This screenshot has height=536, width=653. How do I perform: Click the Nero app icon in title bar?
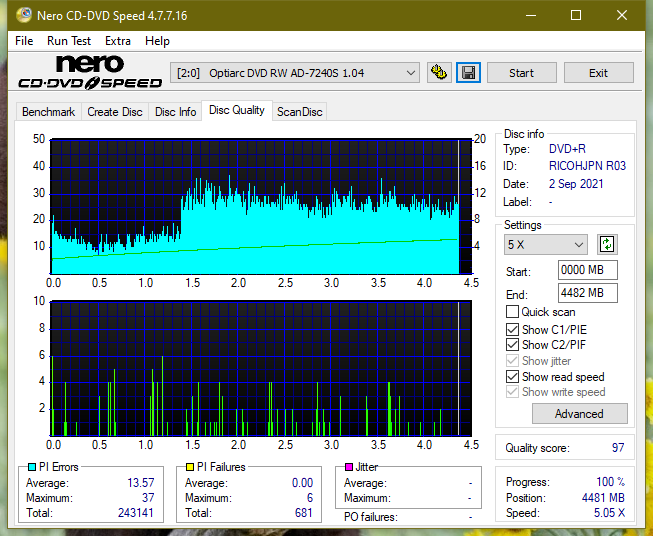point(24,15)
